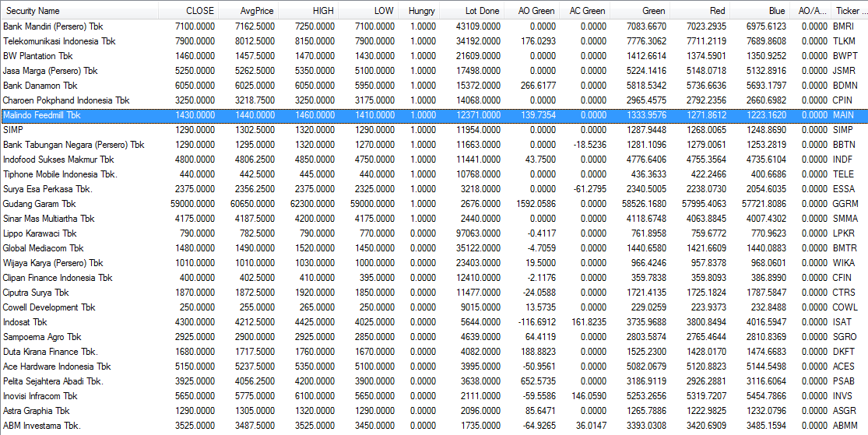Screen dimensions: 868x435
Task: Select the Charoen Pokphand Indonesia Tbk row
Action: click(x=434, y=100)
